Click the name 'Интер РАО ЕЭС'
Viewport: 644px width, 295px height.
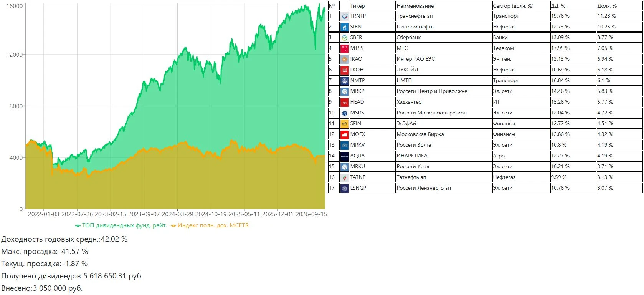[x=416, y=59]
